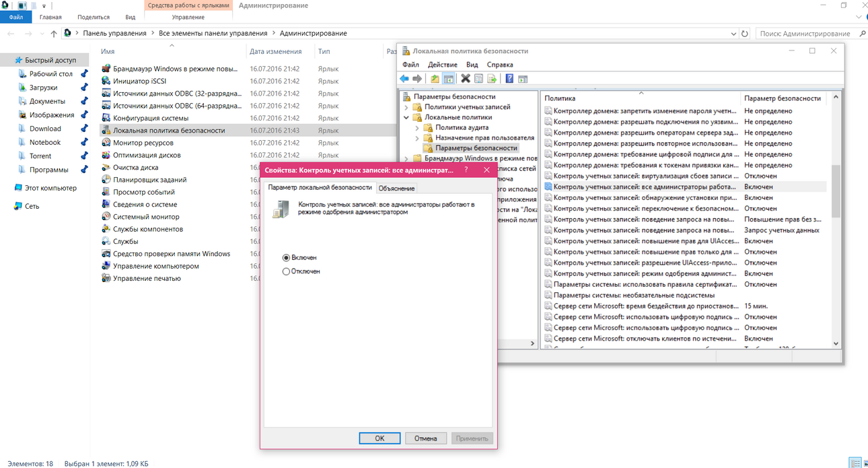Sort list by 'Политика' column header
The image size is (868, 468).
[x=641, y=98]
